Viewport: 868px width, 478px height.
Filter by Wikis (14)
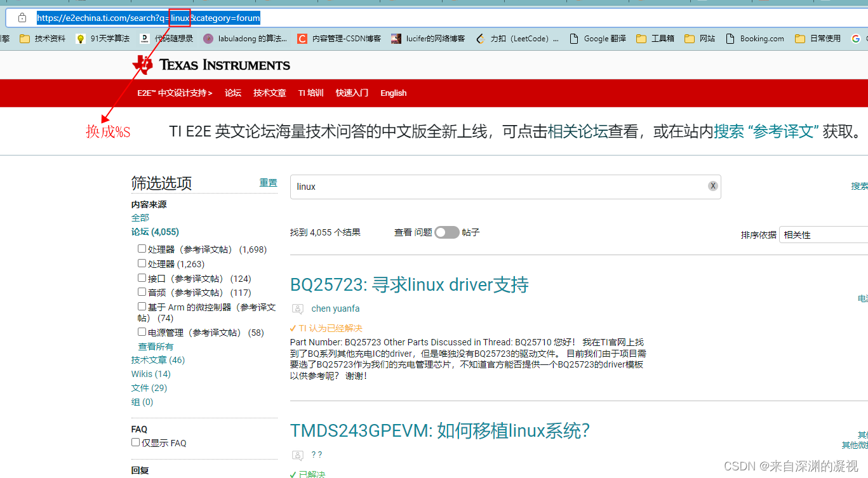pyautogui.click(x=151, y=374)
